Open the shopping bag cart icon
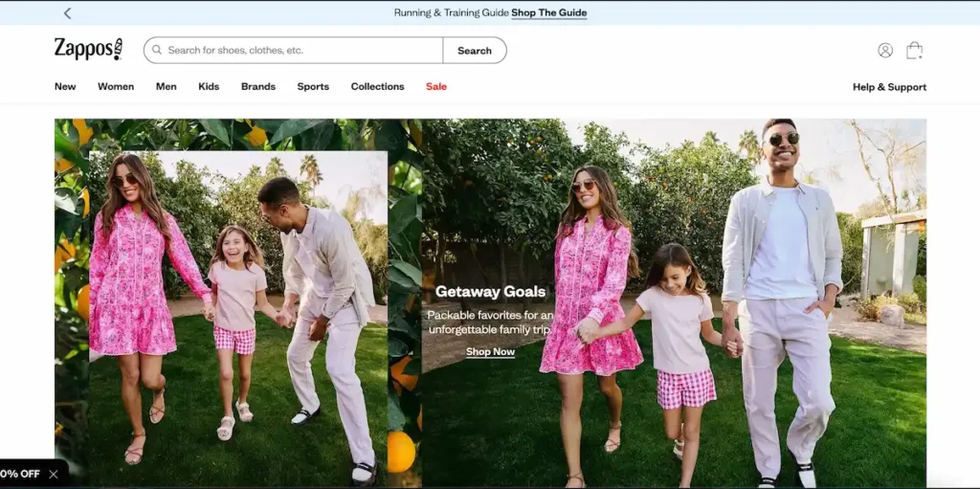The image size is (980, 489). (x=914, y=51)
